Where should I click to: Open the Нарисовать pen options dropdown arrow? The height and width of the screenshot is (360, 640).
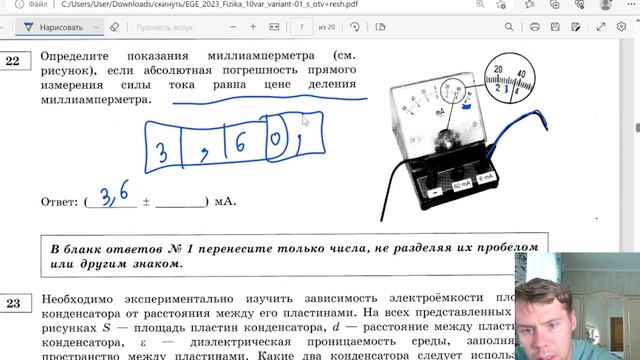coord(96,27)
